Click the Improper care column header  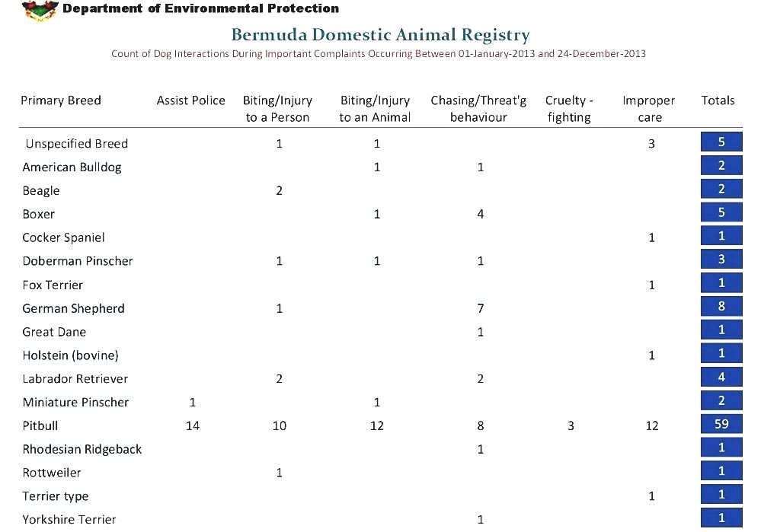[x=649, y=109]
